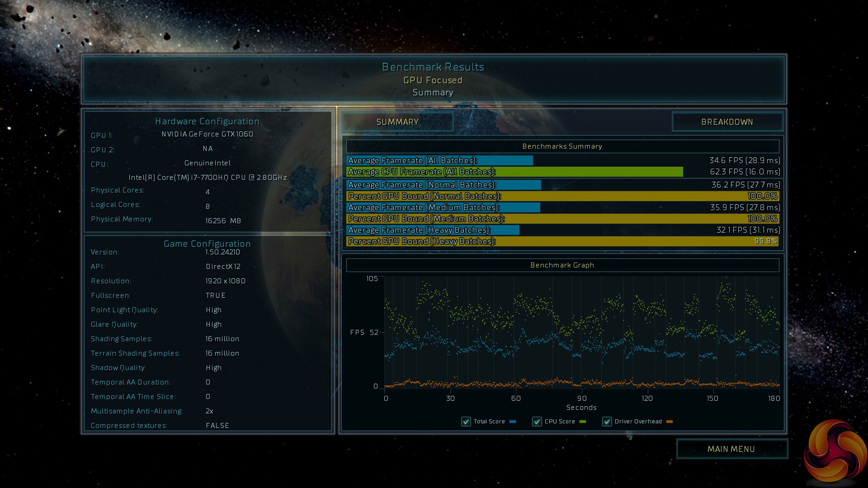Select Average CPU Framerate (All Batches) bar
868x488 pixels.
[x=514, y=172]
